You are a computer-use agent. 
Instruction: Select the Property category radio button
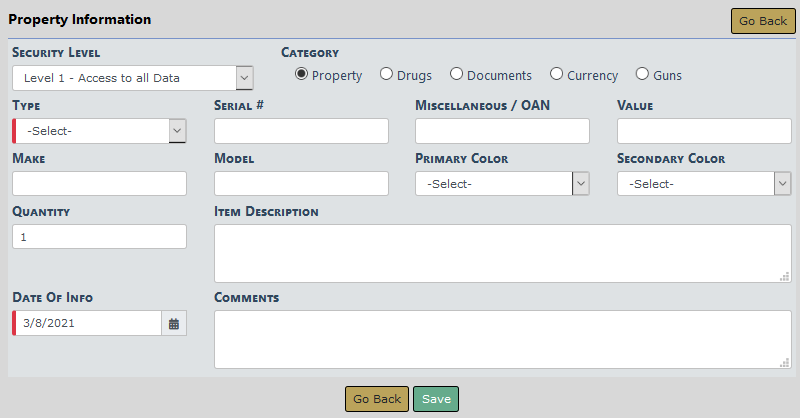click(301, 74)
